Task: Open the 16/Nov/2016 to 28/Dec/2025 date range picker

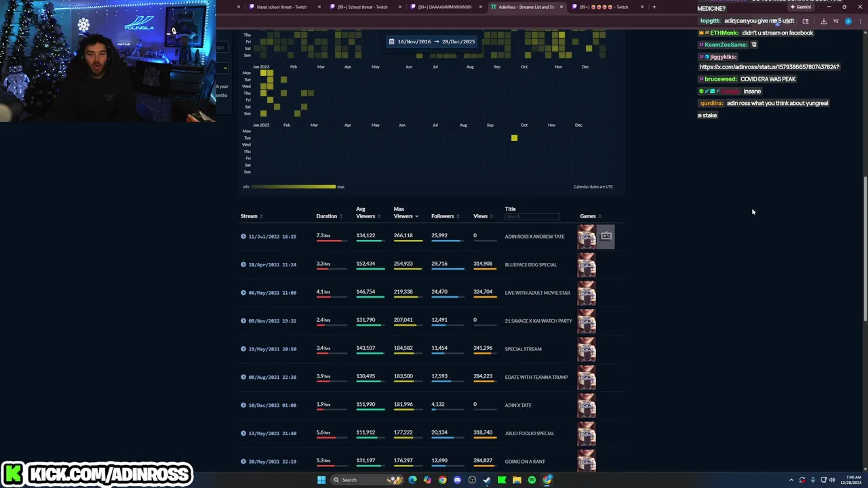Action: (431, 41)
